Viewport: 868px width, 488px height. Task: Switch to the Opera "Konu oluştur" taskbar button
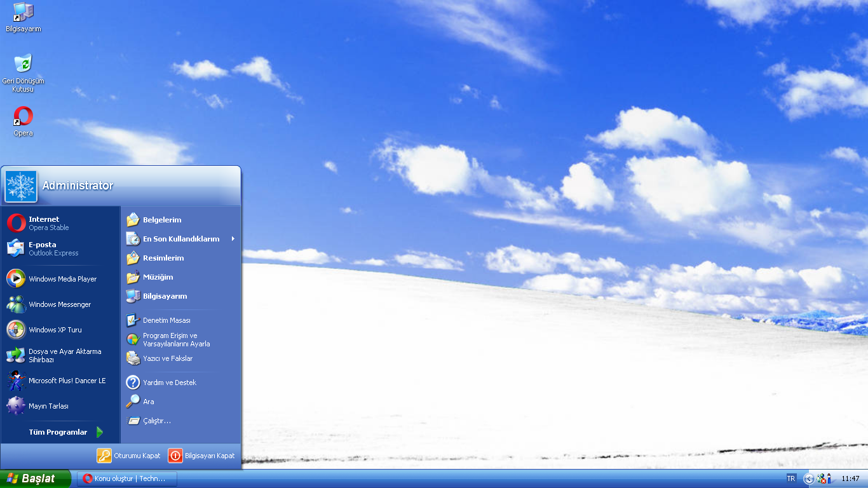tap(127, 478)
